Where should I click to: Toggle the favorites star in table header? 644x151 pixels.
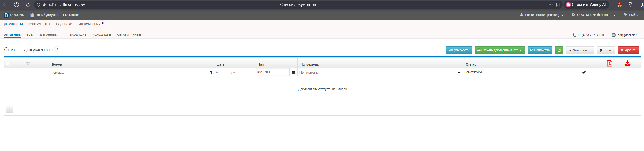pos(28,63)
